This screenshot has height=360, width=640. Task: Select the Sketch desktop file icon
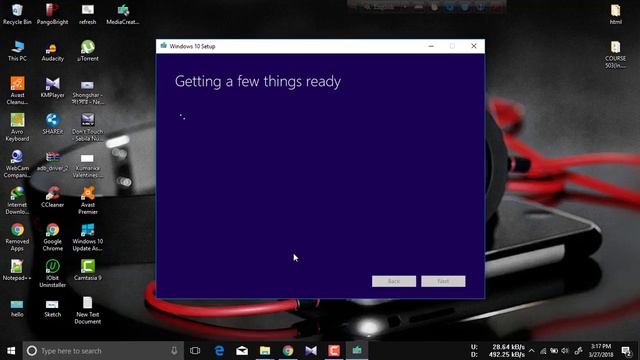click(x=52, y=307)
